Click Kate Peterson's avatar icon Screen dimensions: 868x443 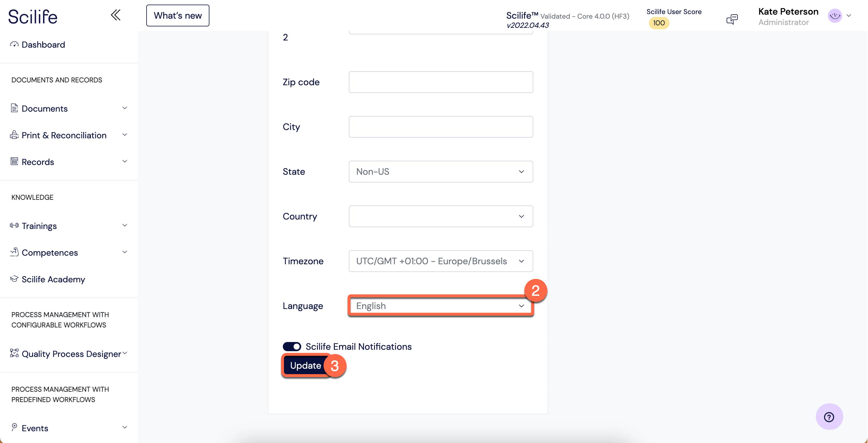835,16
